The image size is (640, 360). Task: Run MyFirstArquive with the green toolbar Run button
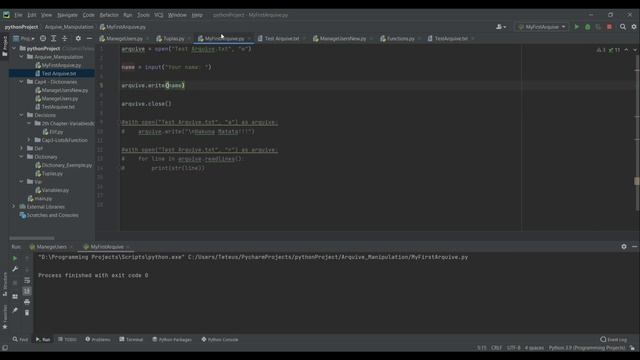pyautogui.click(x=577, y=27)
